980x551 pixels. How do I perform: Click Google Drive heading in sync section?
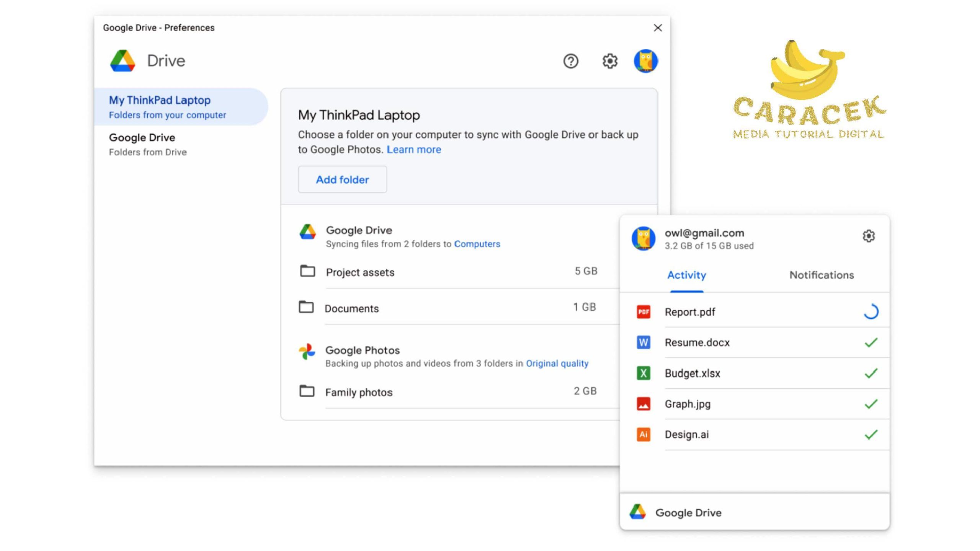pos(359,230)
